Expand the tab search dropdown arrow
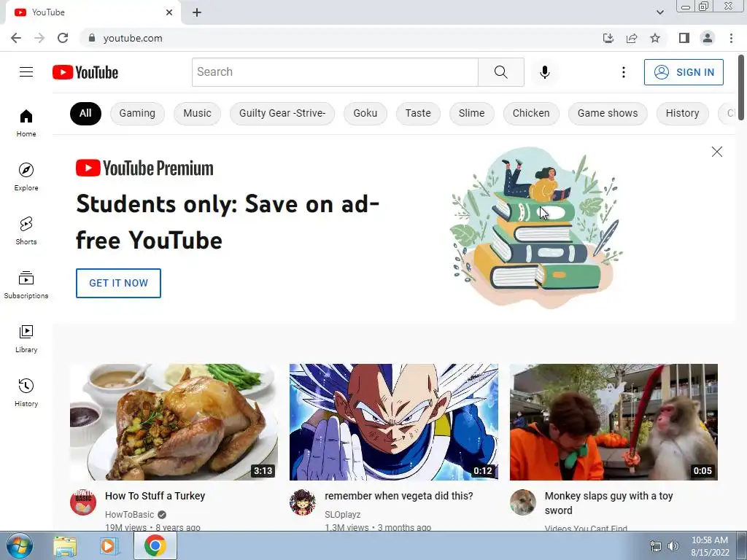 click(659, 12)
